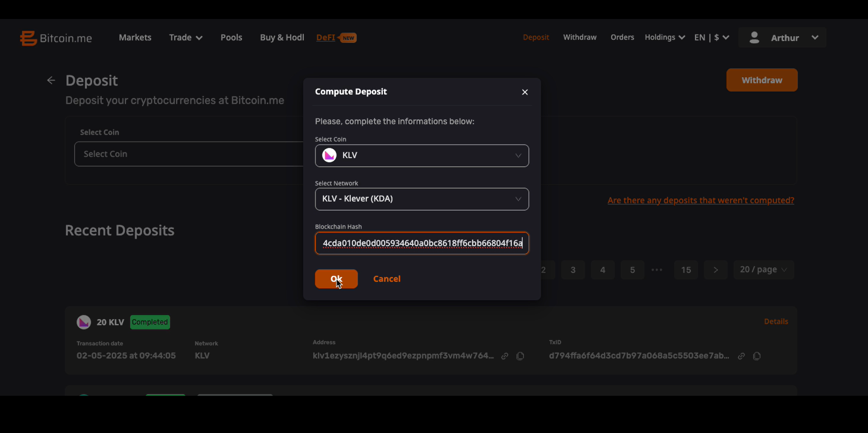Jump to page 15 of recent deposits
This screenshot has height=433, width=868.
click(x=686, y=270)
